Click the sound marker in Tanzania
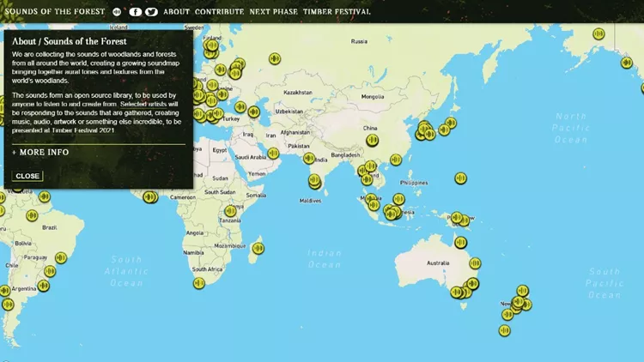 230,211
